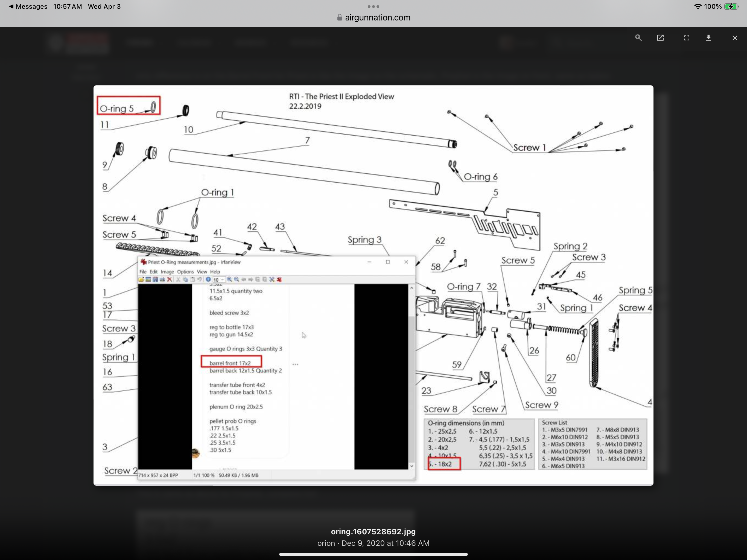Click '11. - M3x16 DIN912' screw list entry
The width and height of the screenshot is (747, 560).
tap(621, 459)
